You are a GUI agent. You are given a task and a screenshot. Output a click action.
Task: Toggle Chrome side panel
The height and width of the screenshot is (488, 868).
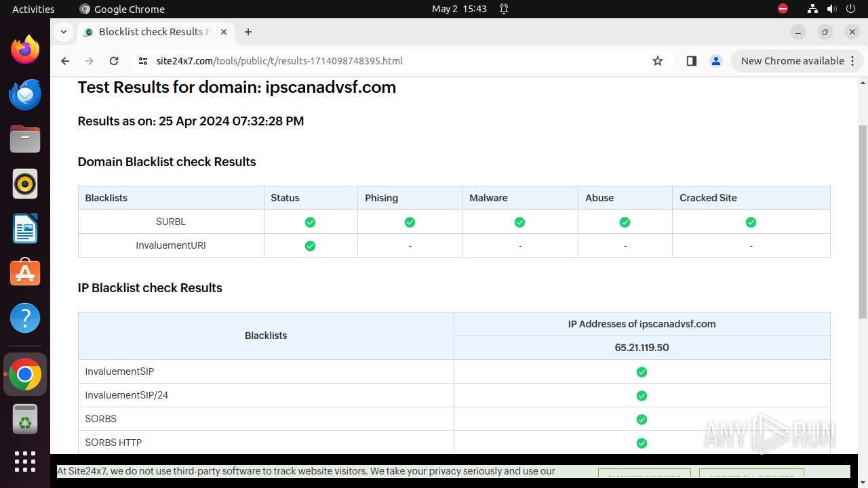[691, 61]
